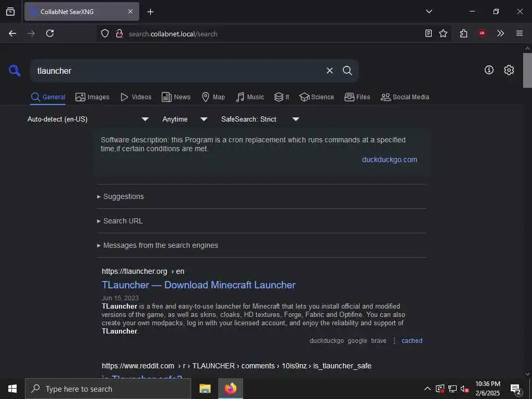Click the muted volume tray icon
The height and width of the screenshot is (399, 532).
click(464, 389)
